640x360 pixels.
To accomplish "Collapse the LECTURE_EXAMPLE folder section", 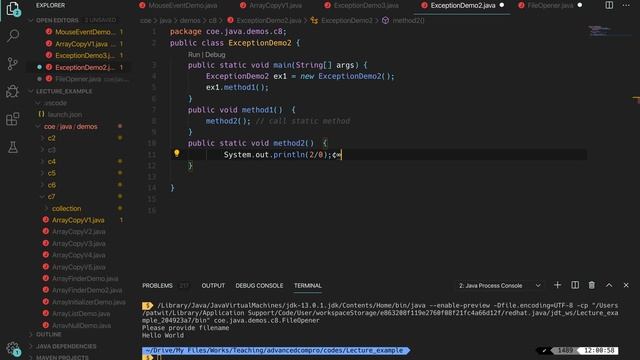I will click(64, 91).
